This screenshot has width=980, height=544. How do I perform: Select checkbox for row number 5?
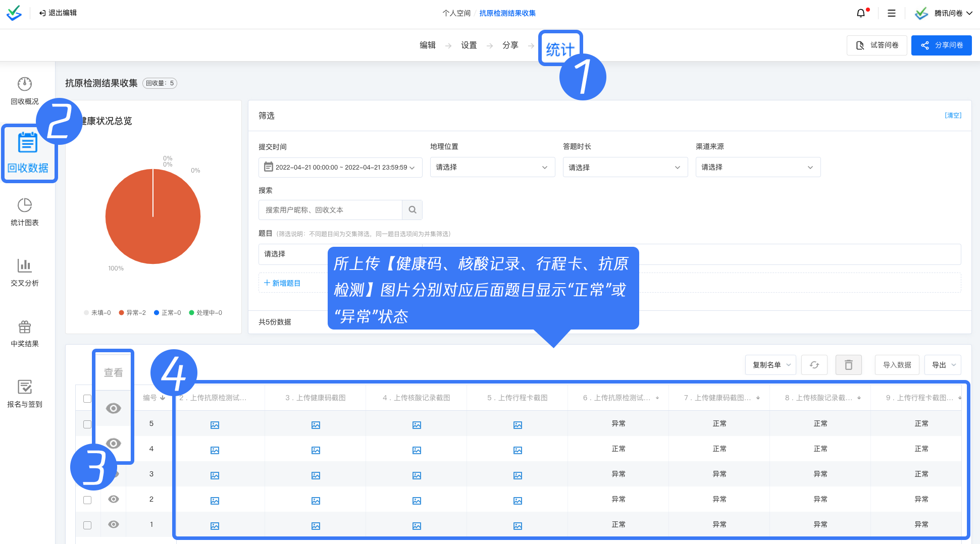point(87,424)
